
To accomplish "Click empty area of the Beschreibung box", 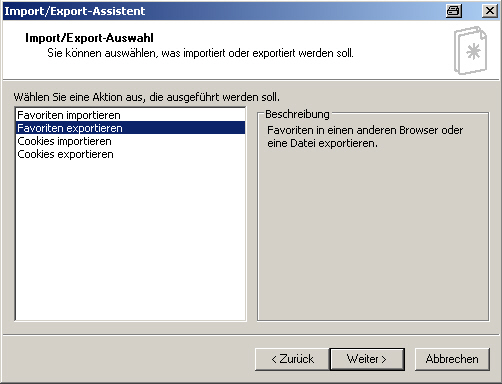I will tap(373, 233).
